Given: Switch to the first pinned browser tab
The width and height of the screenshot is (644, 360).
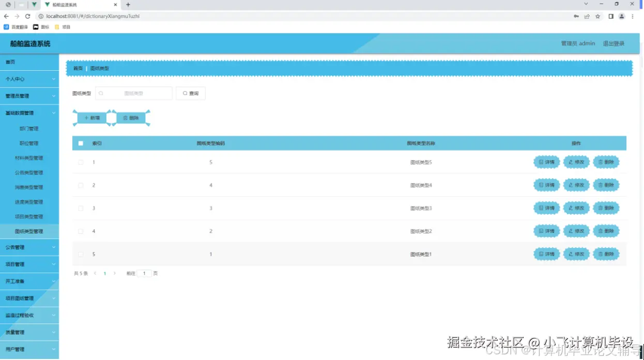Looking at the screenshot, I should pos(8,4).
